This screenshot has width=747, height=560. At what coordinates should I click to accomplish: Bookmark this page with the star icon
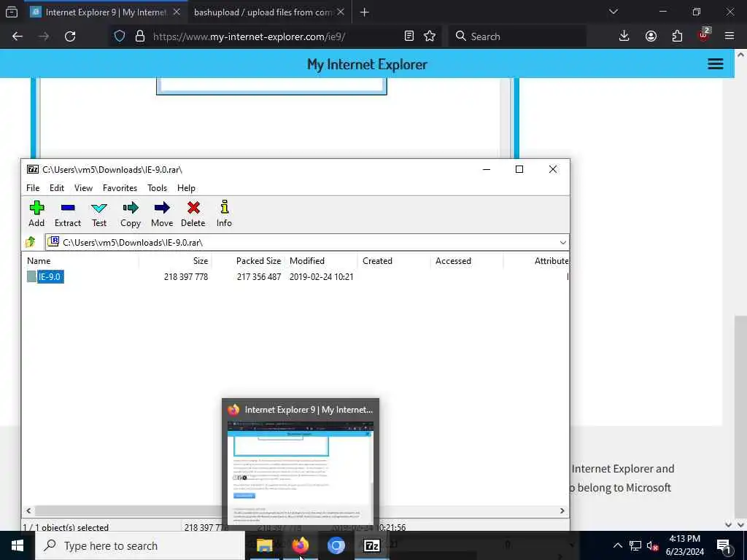[430, 36]
